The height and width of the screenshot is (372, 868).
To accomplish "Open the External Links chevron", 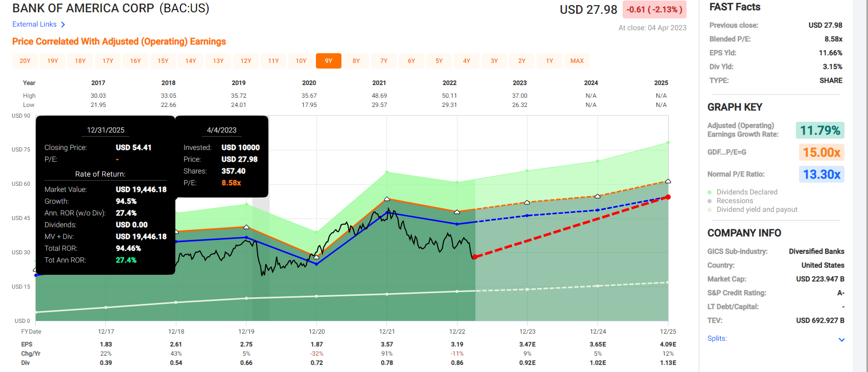I will (x=63, y=25).
